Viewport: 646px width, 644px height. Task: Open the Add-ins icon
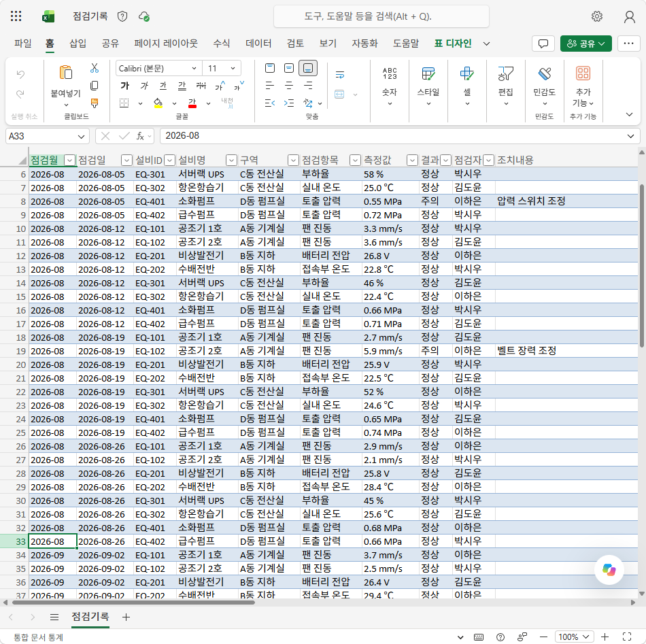[583, 73]
